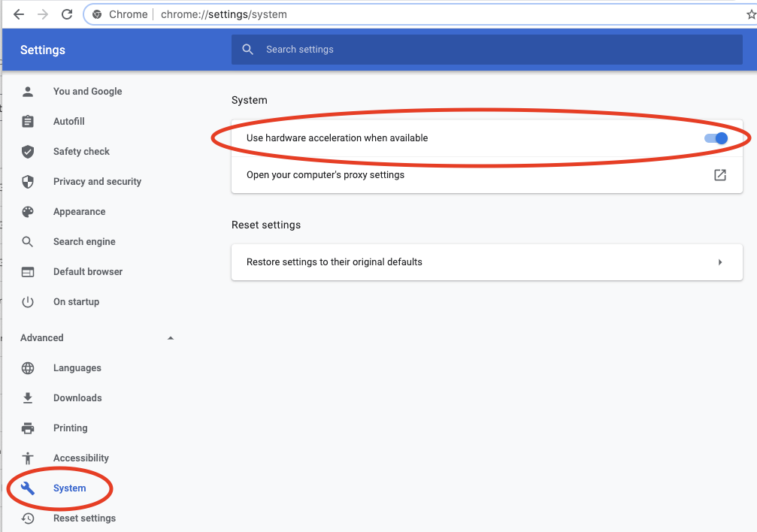Image resolution: width=757 pixels, height=532 pixels.
Task: Bookmark this page with the star icon
Action: (x=751, y=14)
